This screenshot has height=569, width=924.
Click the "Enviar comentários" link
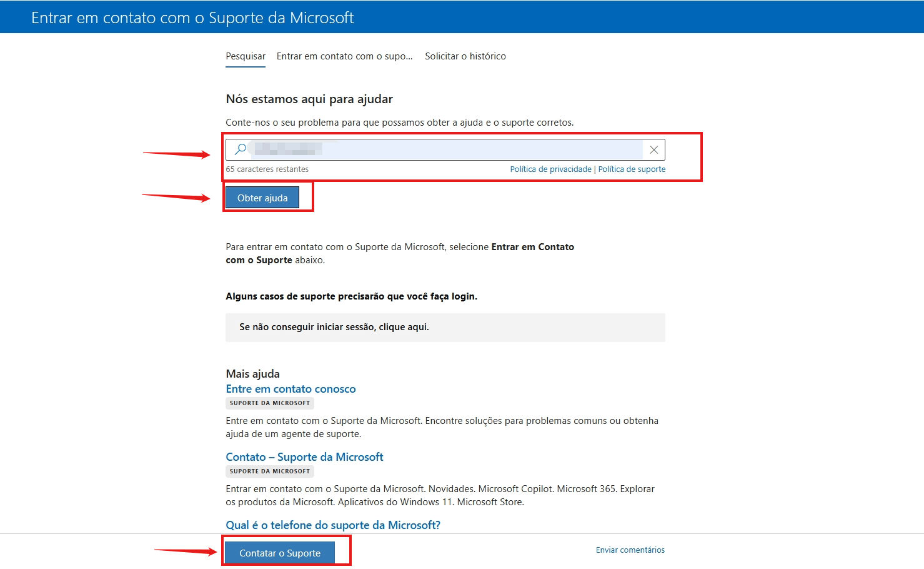tap(630, 550)
